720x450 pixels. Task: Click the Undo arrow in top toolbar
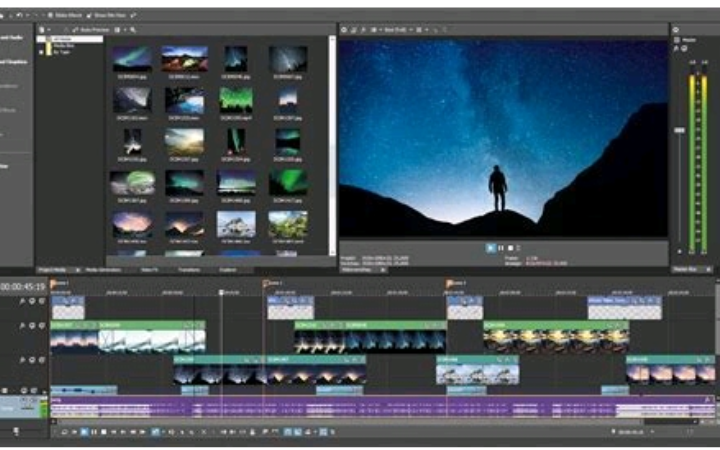(x=19, y=15)
